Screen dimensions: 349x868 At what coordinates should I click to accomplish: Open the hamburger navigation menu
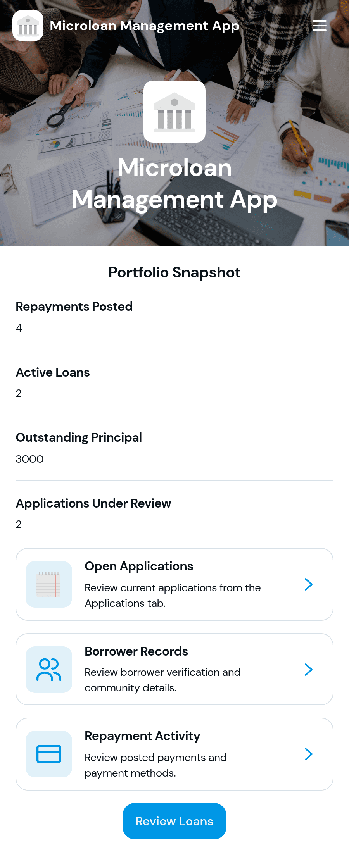click(319, 26)
